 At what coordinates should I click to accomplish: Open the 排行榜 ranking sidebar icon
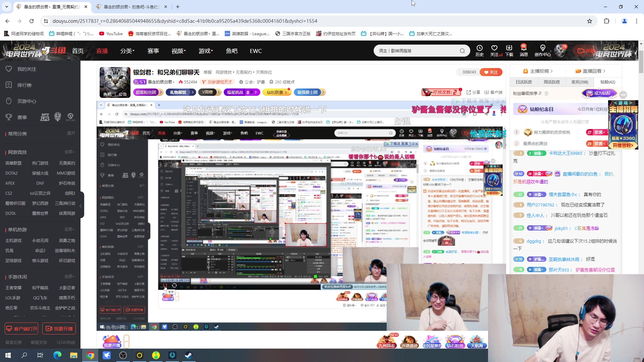tap(24, 85)
